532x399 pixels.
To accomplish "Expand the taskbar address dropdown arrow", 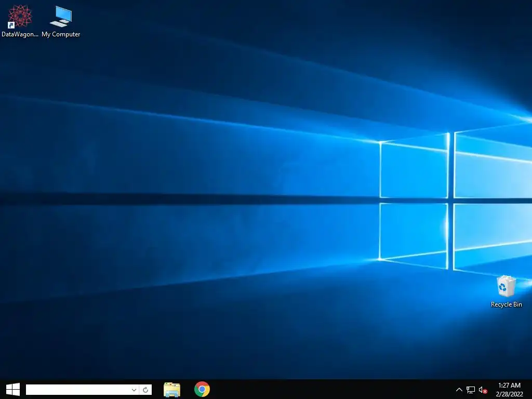I will tap(134, 390).
